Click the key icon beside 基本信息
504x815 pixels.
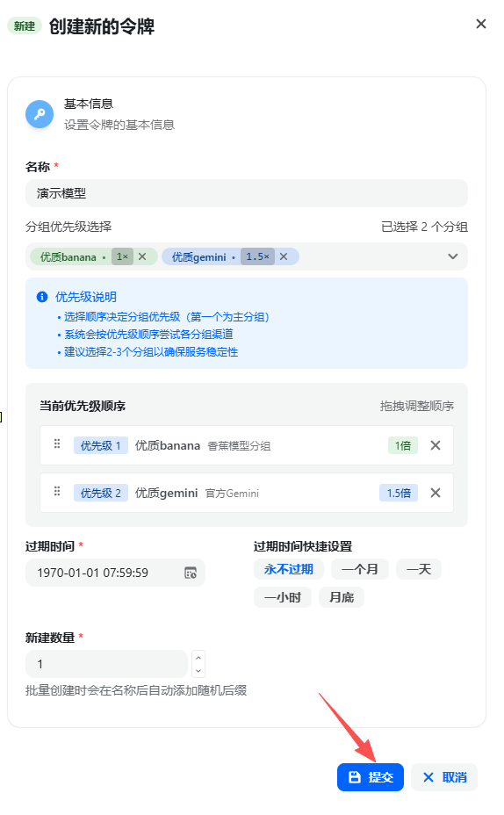point(40,114)
